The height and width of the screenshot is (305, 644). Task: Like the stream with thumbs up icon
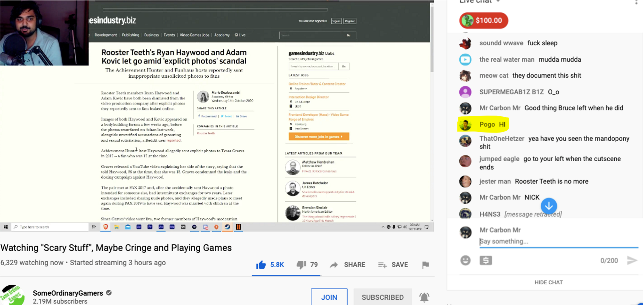coord(261,265)
